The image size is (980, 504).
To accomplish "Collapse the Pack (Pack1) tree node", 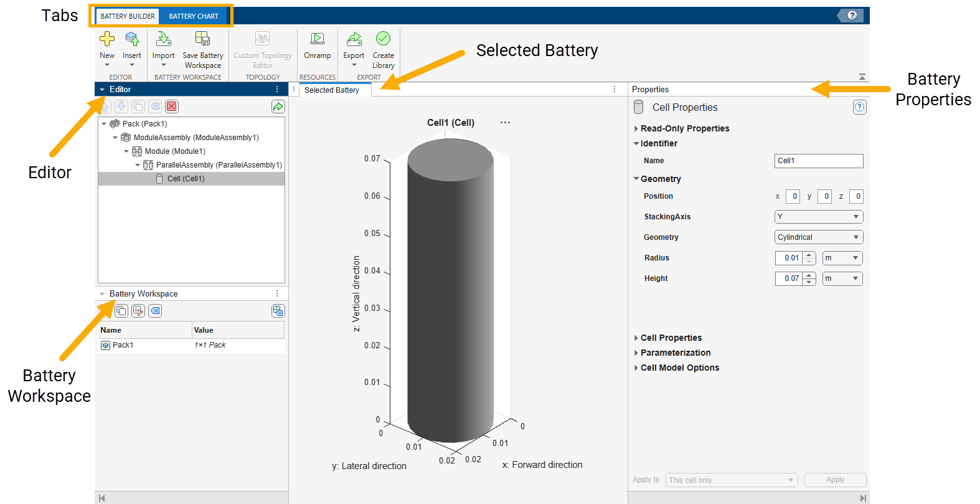I will 104,124.
